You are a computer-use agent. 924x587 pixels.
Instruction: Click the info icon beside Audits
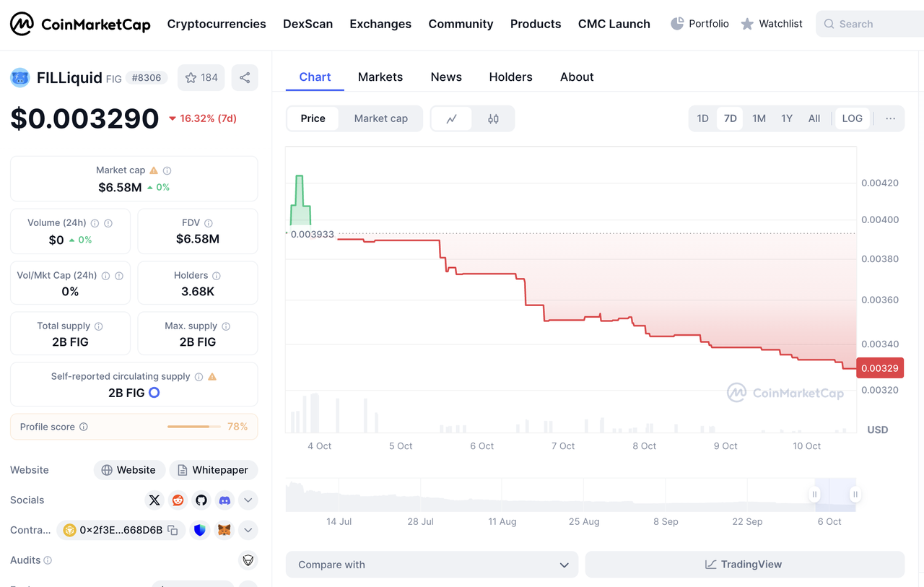pos(48,560)
